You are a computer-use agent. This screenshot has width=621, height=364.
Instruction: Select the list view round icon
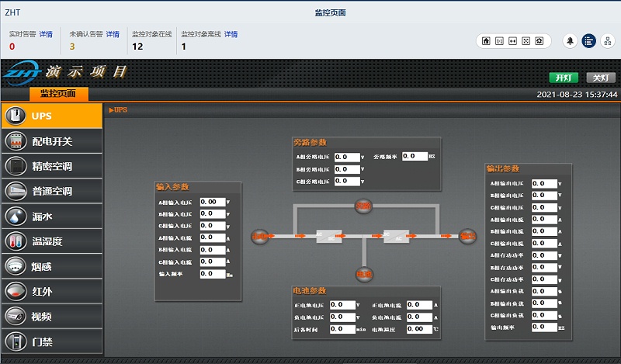(588, 41)
